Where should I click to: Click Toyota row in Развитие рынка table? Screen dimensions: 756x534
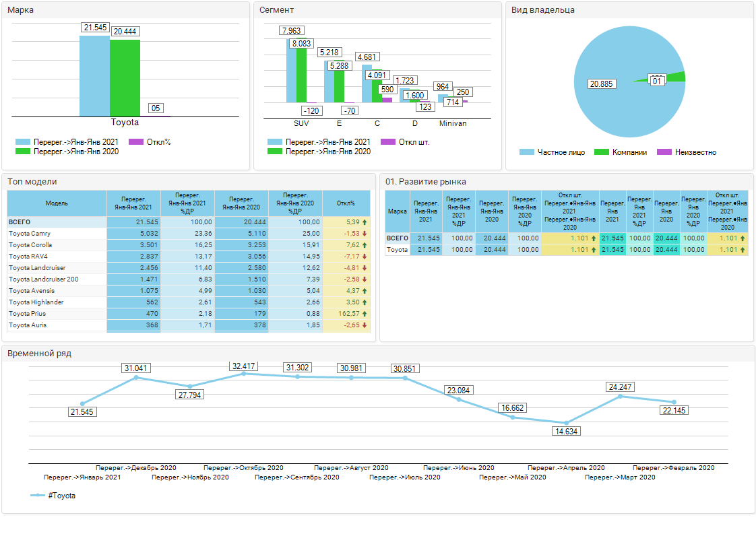coord(397,250)
